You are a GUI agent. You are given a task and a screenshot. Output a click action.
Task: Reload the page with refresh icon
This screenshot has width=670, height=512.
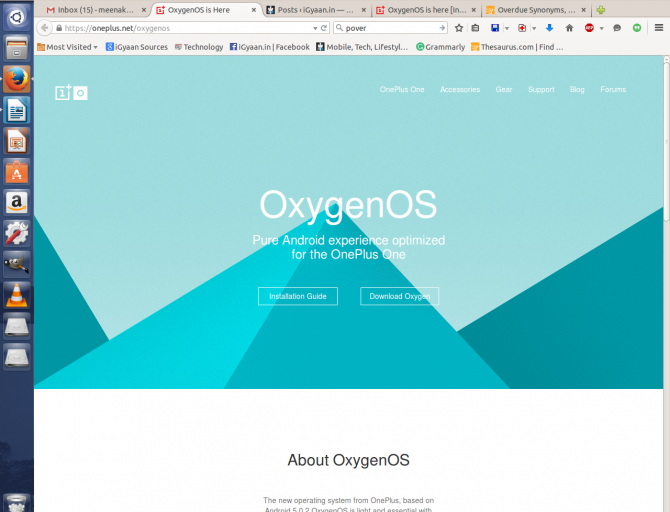325,28
